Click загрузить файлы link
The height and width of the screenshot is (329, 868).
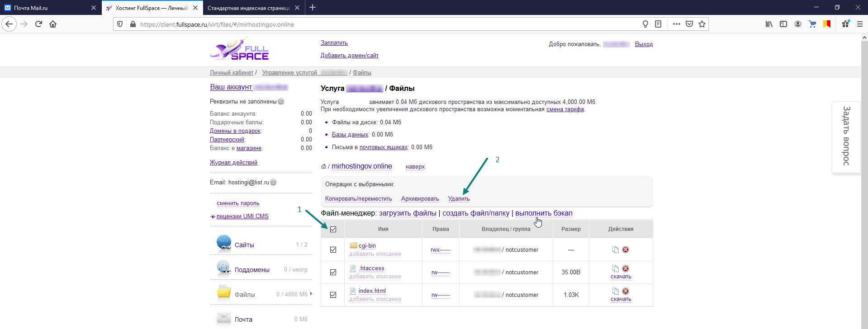(408, 213)
